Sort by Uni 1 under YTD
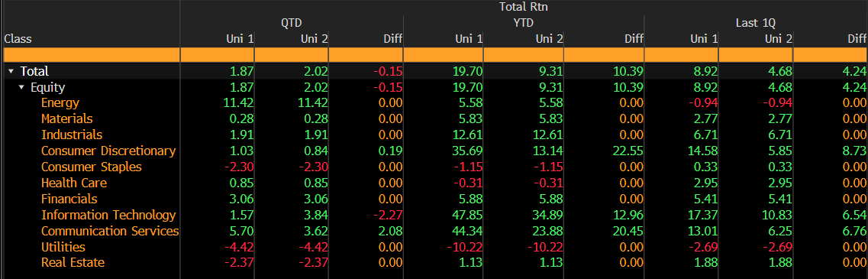Image resolution: width=868 pixels, height=279 pixels. (469, 39)
